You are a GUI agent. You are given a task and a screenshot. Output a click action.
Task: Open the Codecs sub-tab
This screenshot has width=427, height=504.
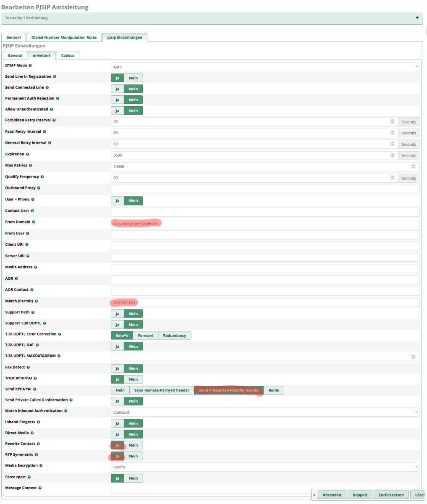[x=68, y=55]
